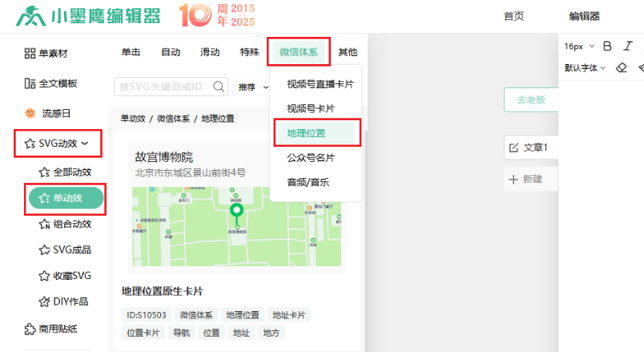Select the 单动效 sidebar item
The width and height of the screenshot is (644, 352).
point(66,198)
